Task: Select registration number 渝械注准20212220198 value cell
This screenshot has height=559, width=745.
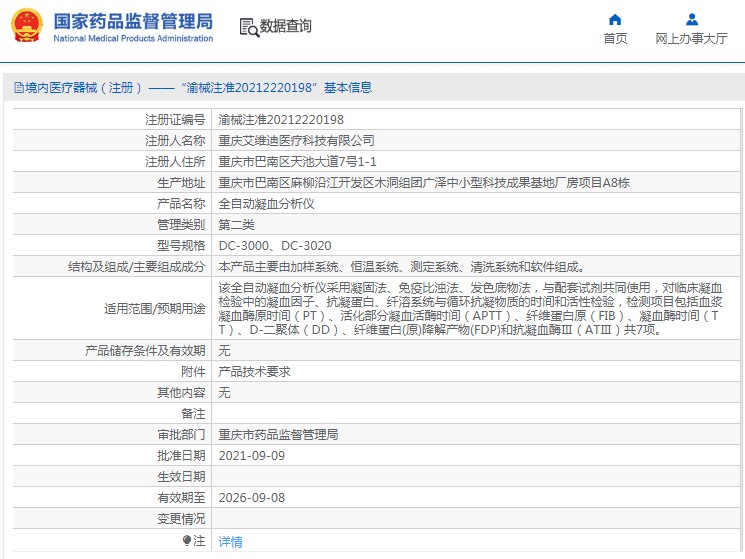Action: pyautogui.click(x=281, y=120)
